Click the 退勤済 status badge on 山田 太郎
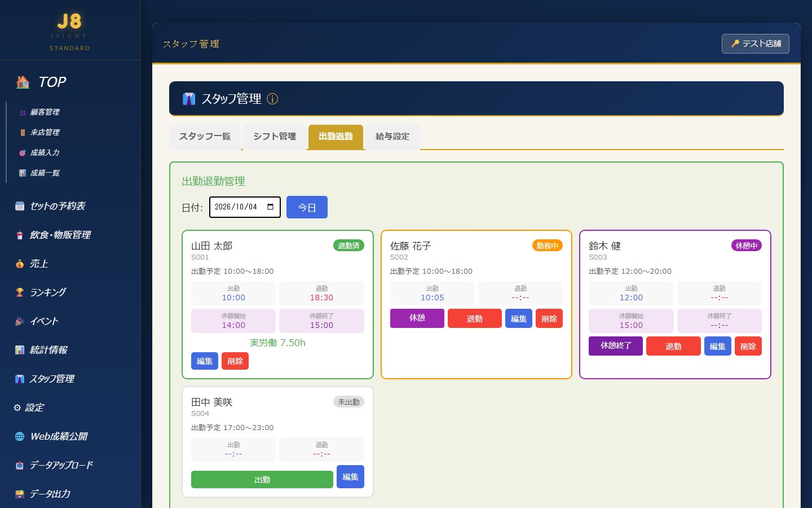812x508 pixels. [348, 246]
